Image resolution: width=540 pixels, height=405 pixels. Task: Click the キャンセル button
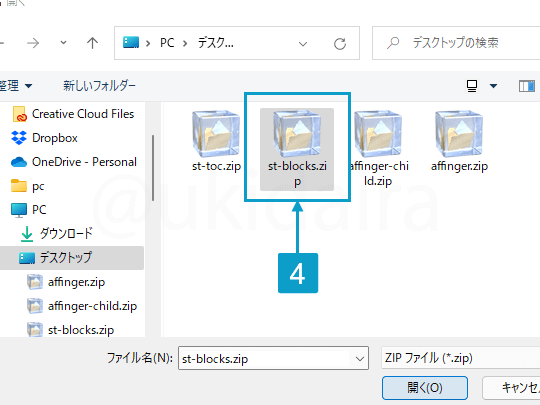pyautogui.click(x=511, y=388)
